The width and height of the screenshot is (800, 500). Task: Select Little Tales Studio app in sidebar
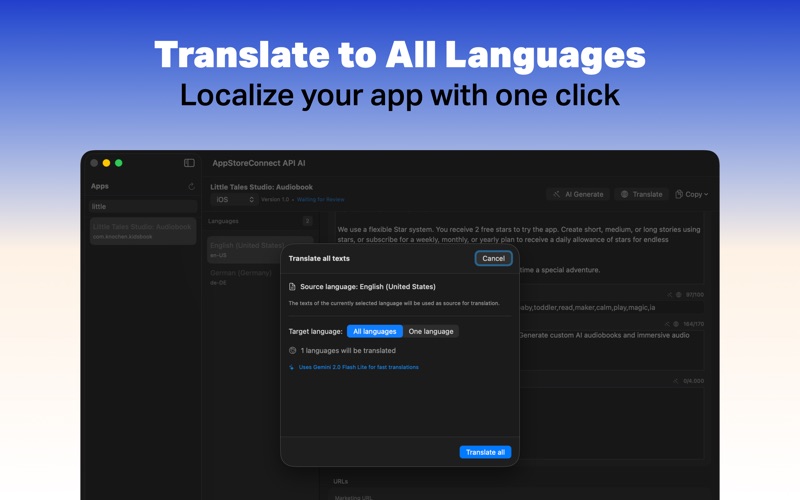pos(143,231)
